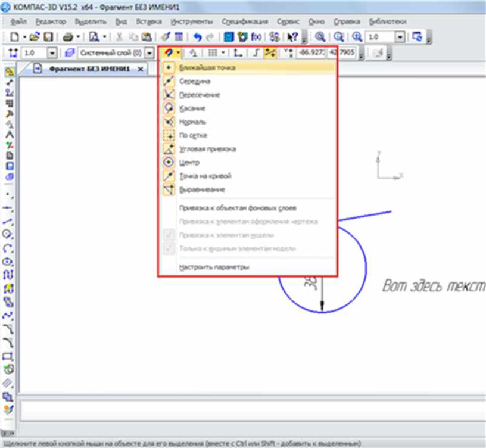Toggle the Пересечение intersection snap
The height and width of the screenshot is (448, 486).
click(x=199, y=95)
